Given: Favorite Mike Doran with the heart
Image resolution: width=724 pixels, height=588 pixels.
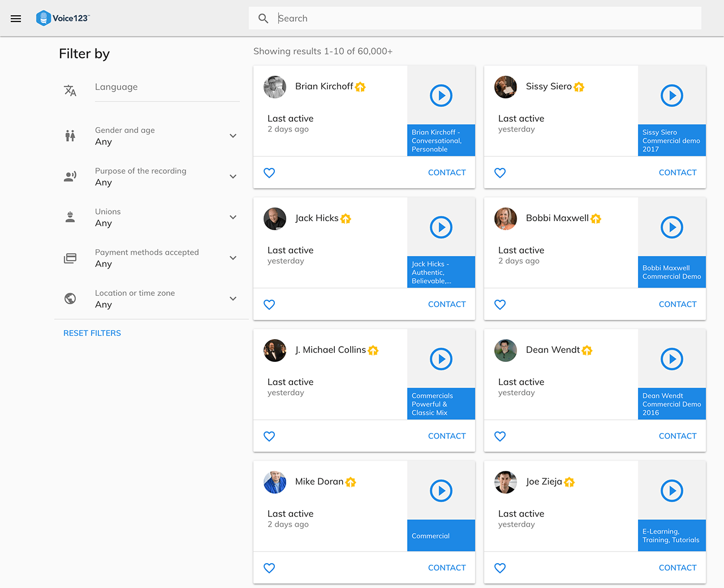Looking at the screenshot, I should coord(269,568).
